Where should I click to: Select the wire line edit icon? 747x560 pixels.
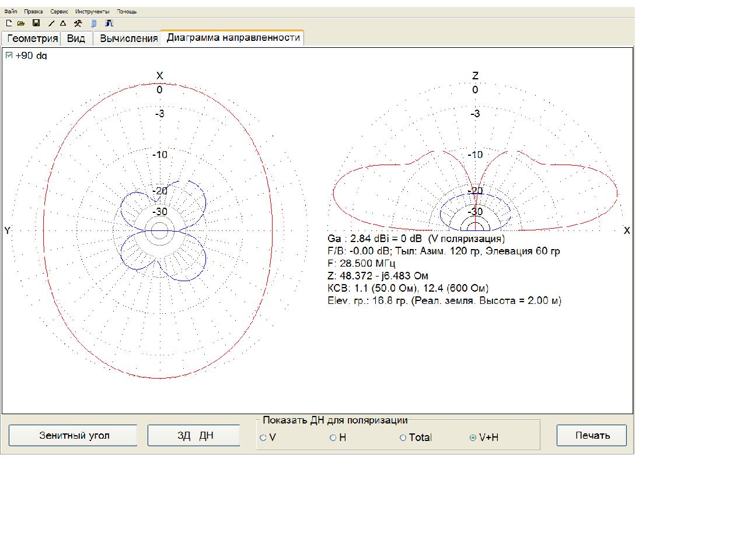pyautogui.click(x=51, y=23)
